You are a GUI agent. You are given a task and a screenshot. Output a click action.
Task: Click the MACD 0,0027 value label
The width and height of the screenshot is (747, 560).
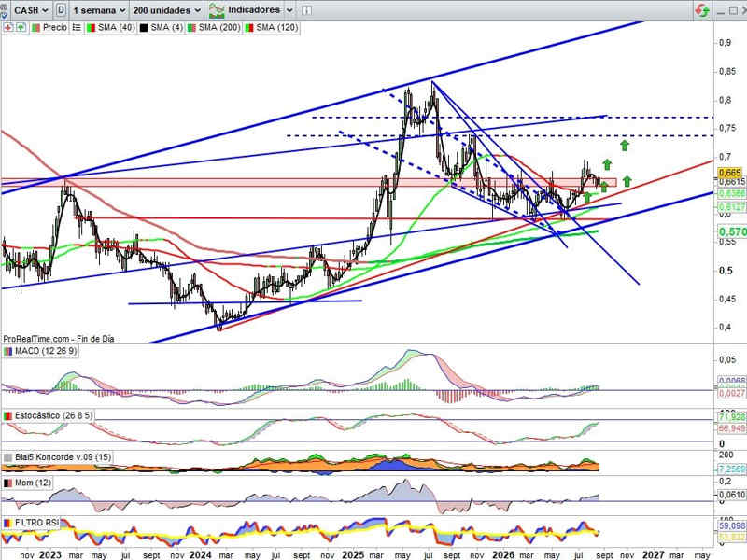pyautogui.click(x=732, y=394)
